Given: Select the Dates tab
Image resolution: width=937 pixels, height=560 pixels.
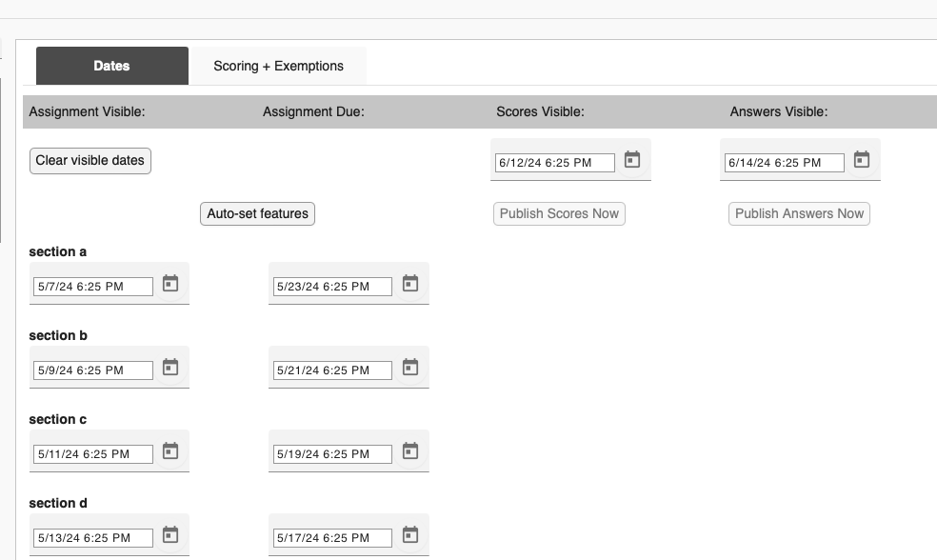Looking at the screenshot, I should [x=112, y=66].
